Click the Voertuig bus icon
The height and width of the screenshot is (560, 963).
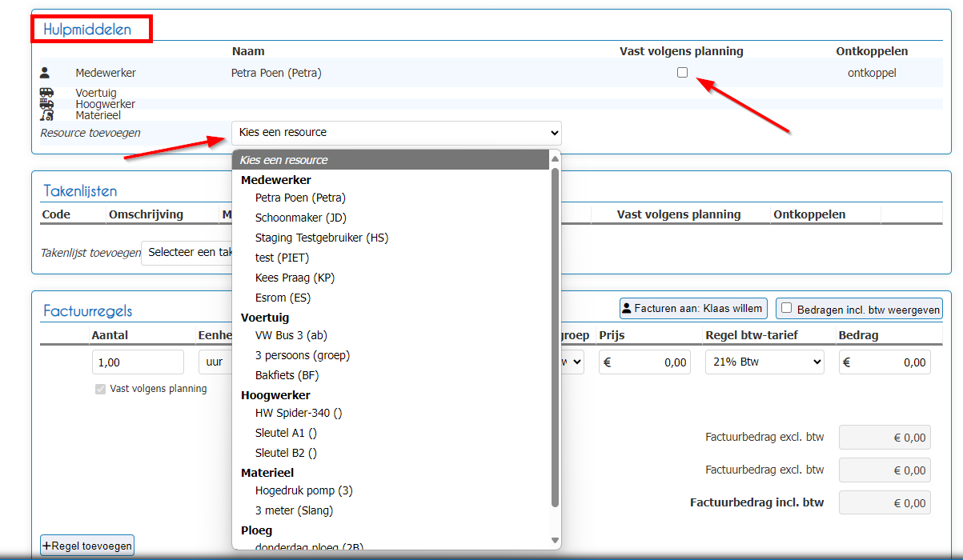click(46, 93)
